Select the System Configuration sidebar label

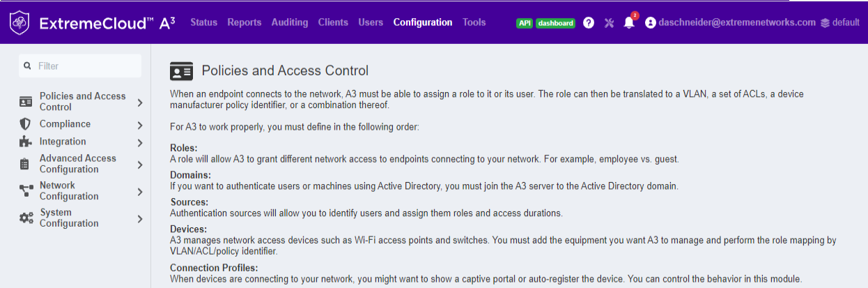[69, 218]
